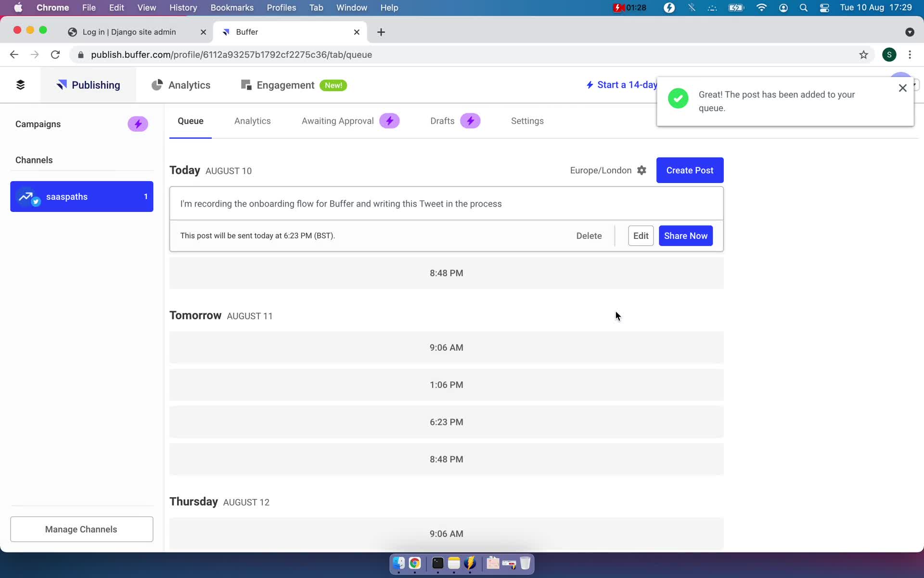This screenshot has width=924, height=578.
Task: Open timezone settings gear icon
Action: 642,171
